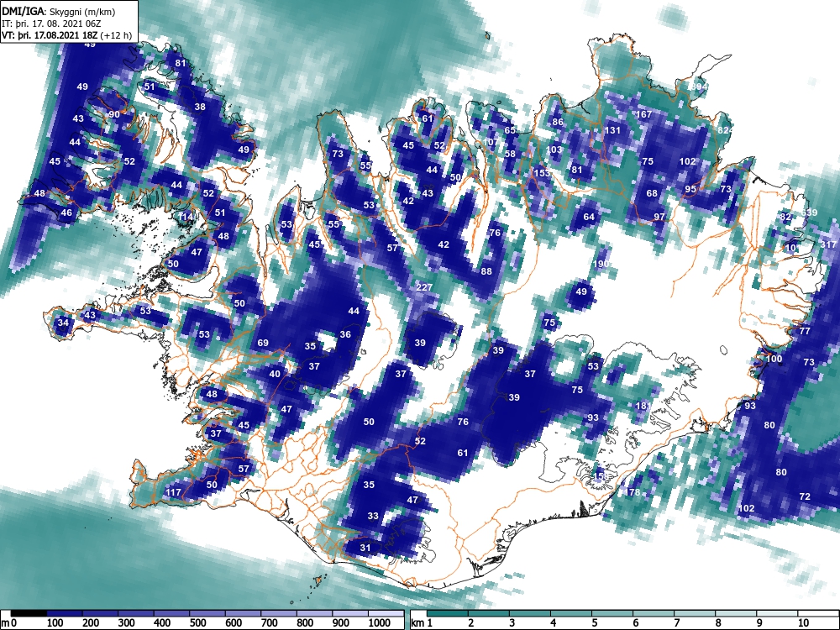Click the 300 label in the metres legend
This screenshot has width=840, height=630.
[127, 623]
